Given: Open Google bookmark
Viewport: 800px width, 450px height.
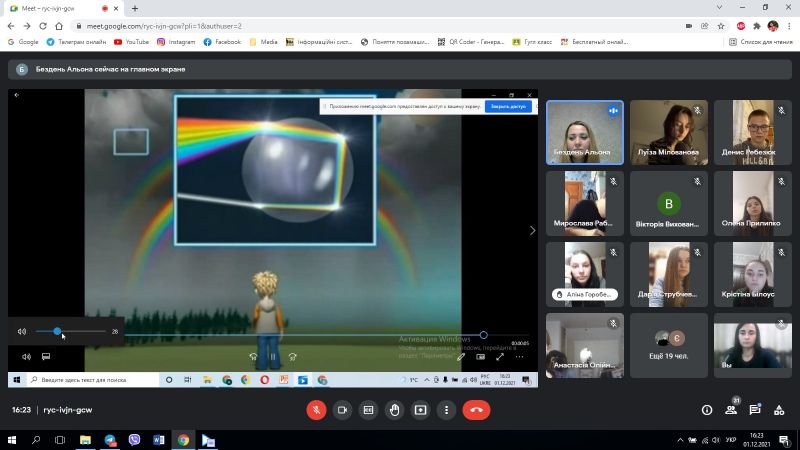Looking at the screenshot, I should point(23,42).
